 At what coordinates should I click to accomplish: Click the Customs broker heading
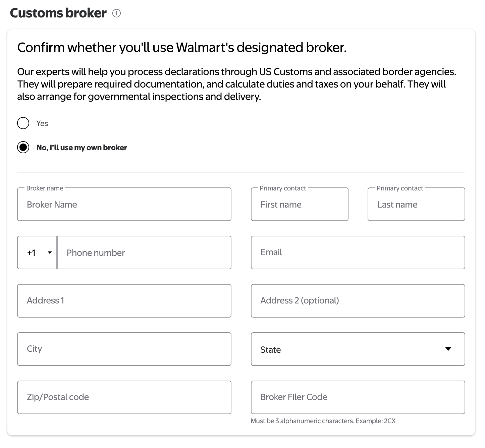coord(58,13)
